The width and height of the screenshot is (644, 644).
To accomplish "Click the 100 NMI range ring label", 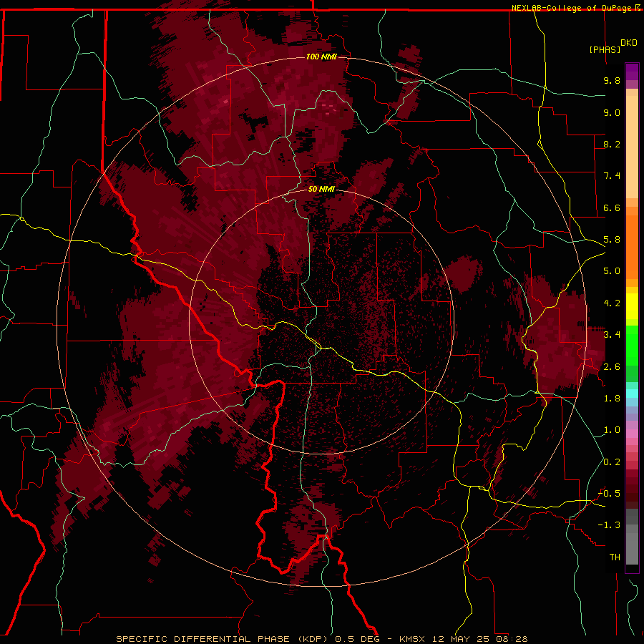I will pos(321,57).
